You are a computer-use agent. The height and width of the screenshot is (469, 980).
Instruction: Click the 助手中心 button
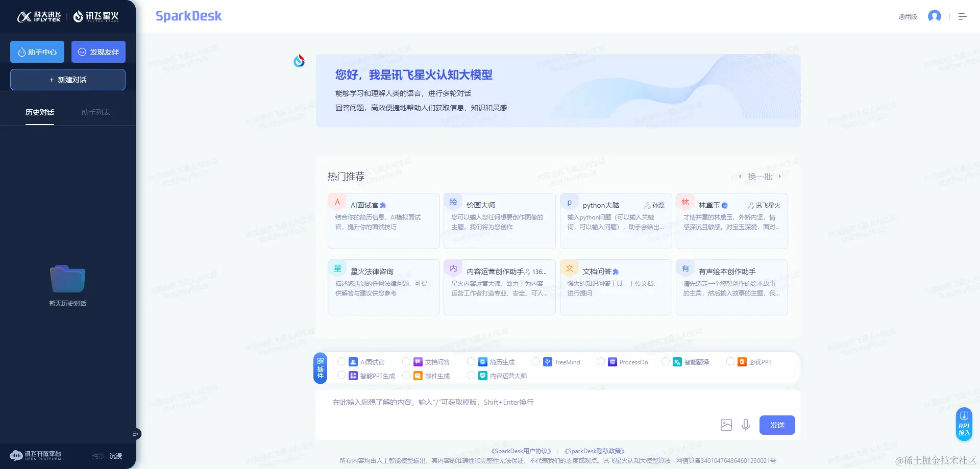pos(37,52)
